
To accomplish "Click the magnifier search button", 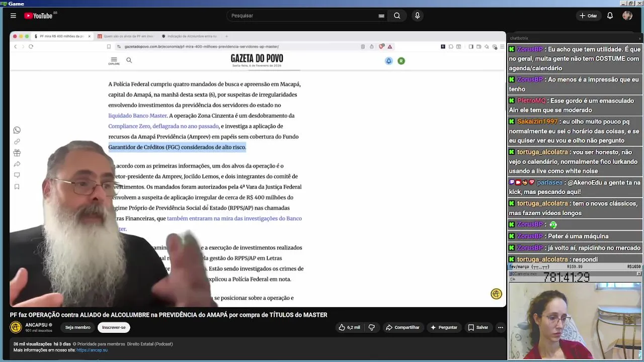I will (397, 16).
